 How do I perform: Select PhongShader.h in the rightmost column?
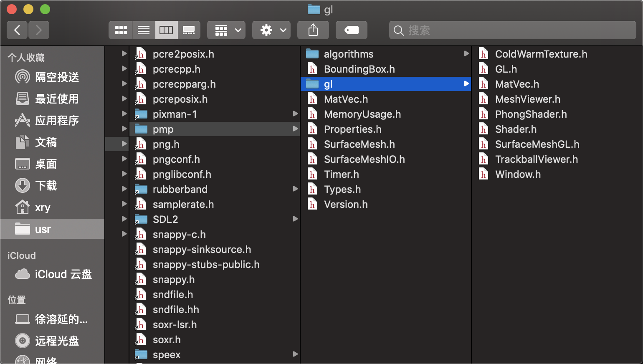(x=531, y=114)
